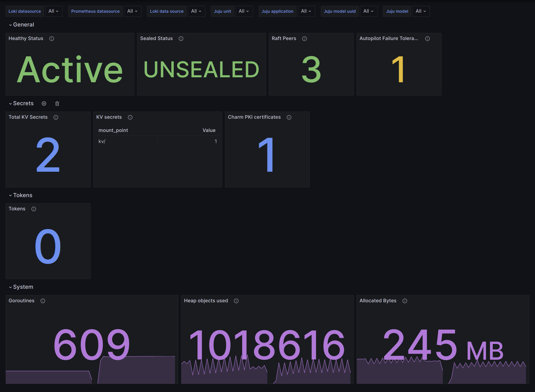Image resolution: width=535 pixels, height=392 pixels.
Task: Collapse the System row section
Action: pyautogui.click(x=21, y=287)
